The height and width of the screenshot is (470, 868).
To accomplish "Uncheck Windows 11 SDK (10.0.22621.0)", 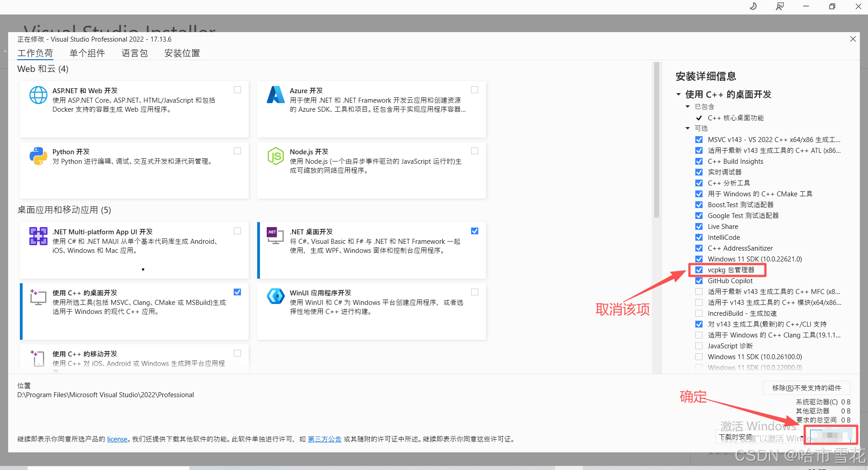I will pos(699,259).
